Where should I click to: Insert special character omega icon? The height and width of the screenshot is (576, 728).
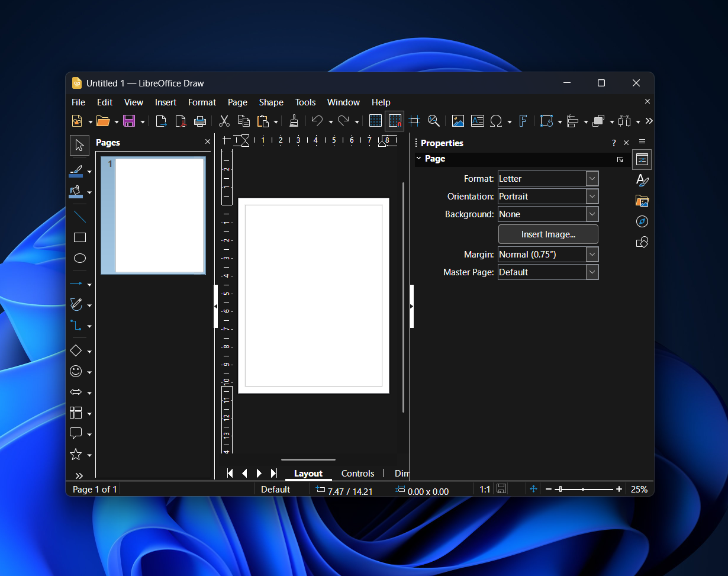pos(497,121)
